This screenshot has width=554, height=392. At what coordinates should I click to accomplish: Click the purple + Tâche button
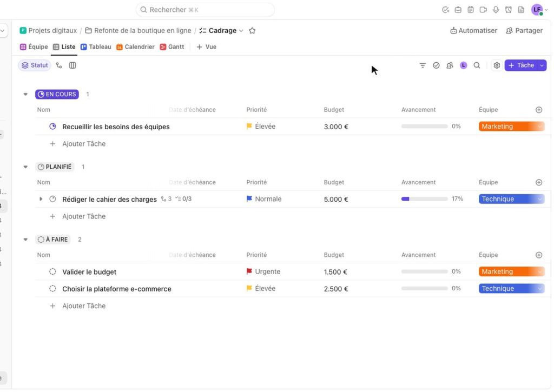coord(521,65)
